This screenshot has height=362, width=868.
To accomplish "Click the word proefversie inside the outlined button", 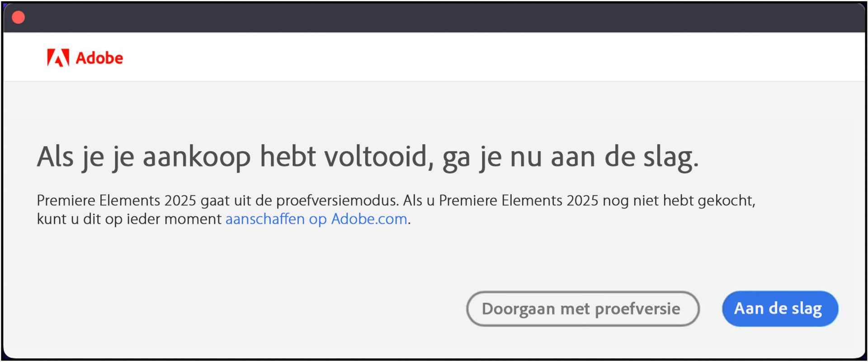I will (637, 309).
